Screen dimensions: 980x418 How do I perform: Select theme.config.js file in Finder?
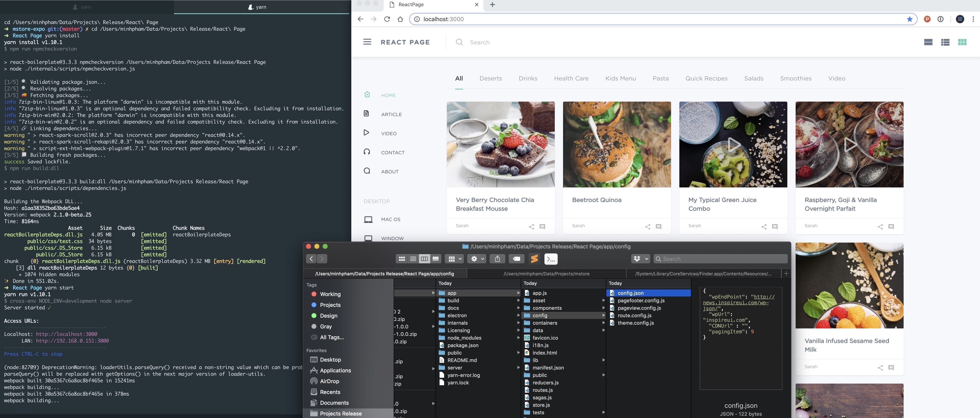tap(635, 323)
